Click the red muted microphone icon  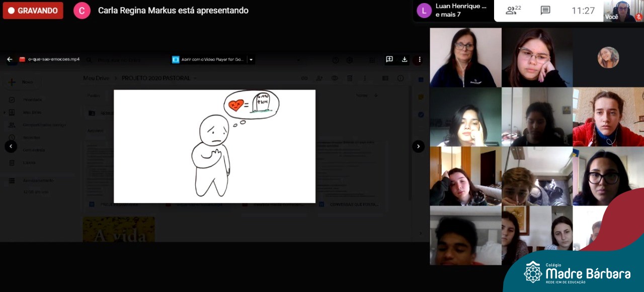click(638, 17)
